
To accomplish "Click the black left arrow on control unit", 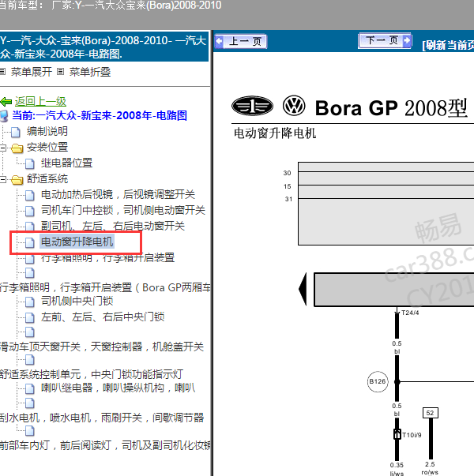I will pos(303,289).
